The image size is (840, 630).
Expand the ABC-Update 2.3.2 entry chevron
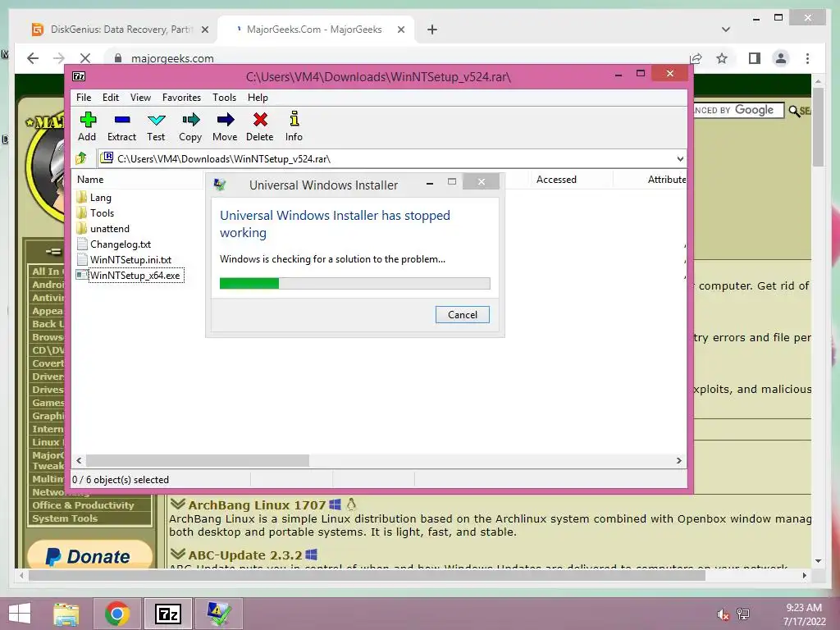[178, 554]
